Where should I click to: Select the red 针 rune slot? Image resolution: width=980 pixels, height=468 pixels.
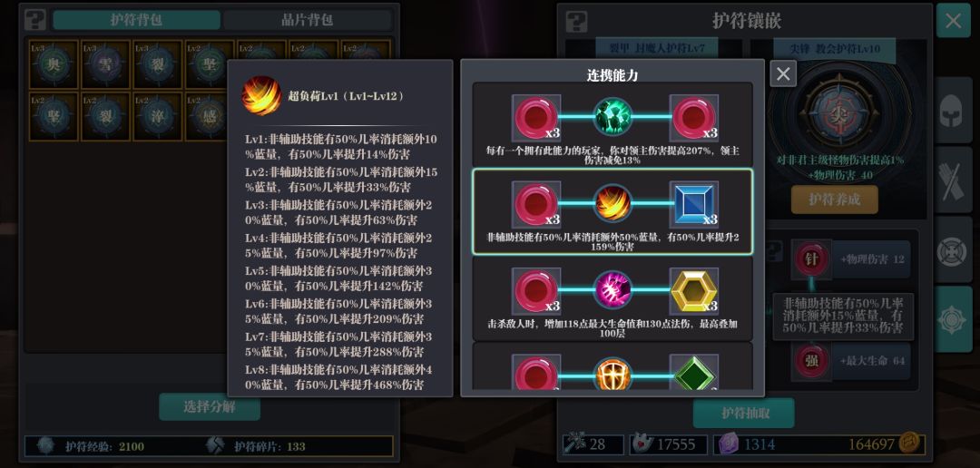811,258
